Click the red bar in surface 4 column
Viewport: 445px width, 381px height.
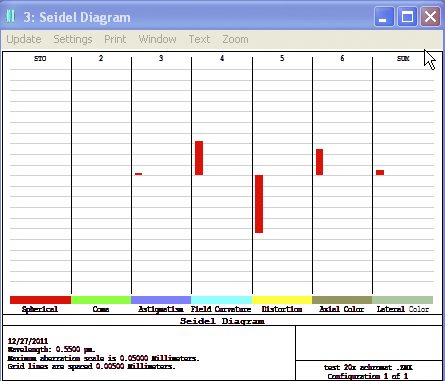pyautogui.click(x=199, y=158)
